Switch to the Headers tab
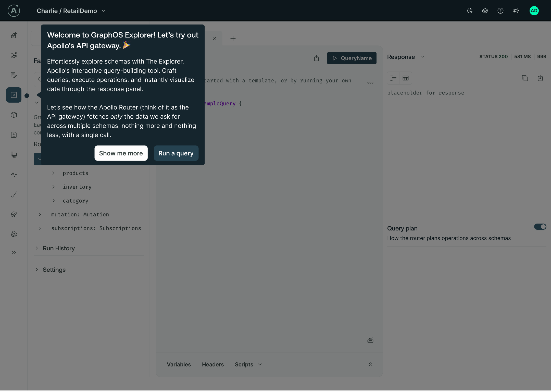 [213, 364]
